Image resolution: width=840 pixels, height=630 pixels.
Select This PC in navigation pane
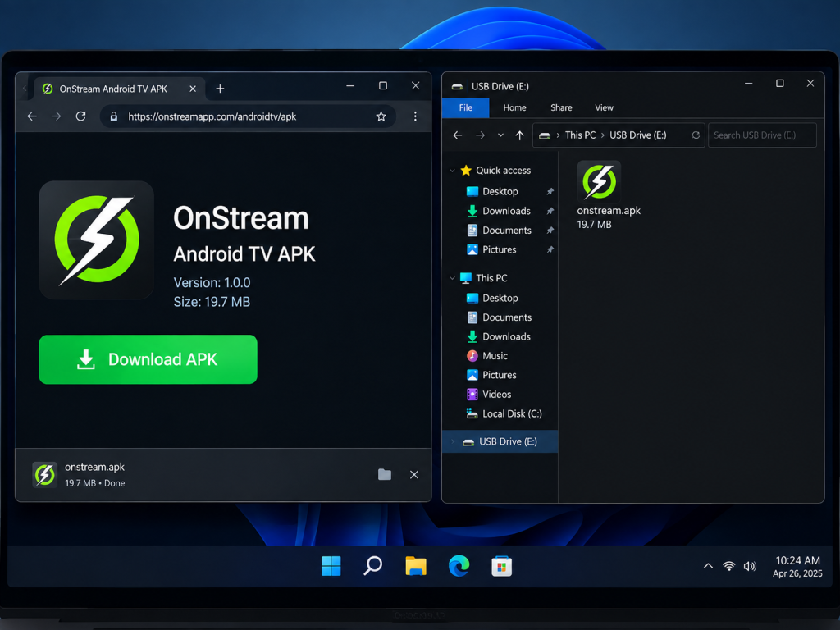point(491,277)
